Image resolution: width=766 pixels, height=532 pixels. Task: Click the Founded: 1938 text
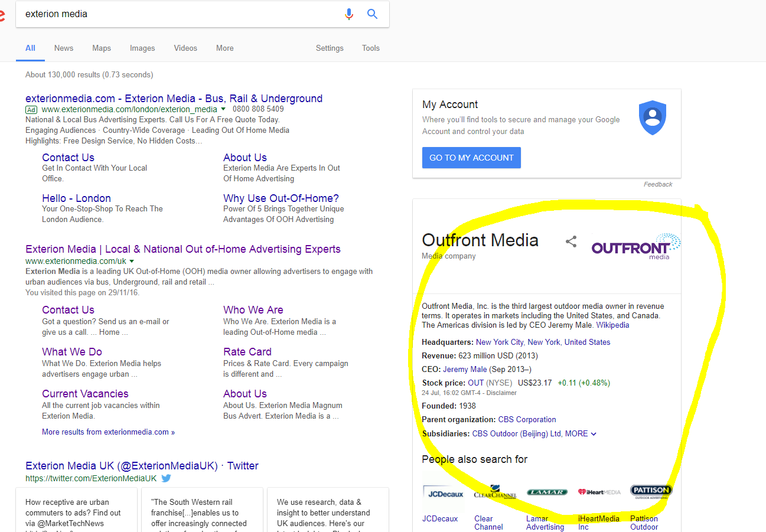(449, 406)
